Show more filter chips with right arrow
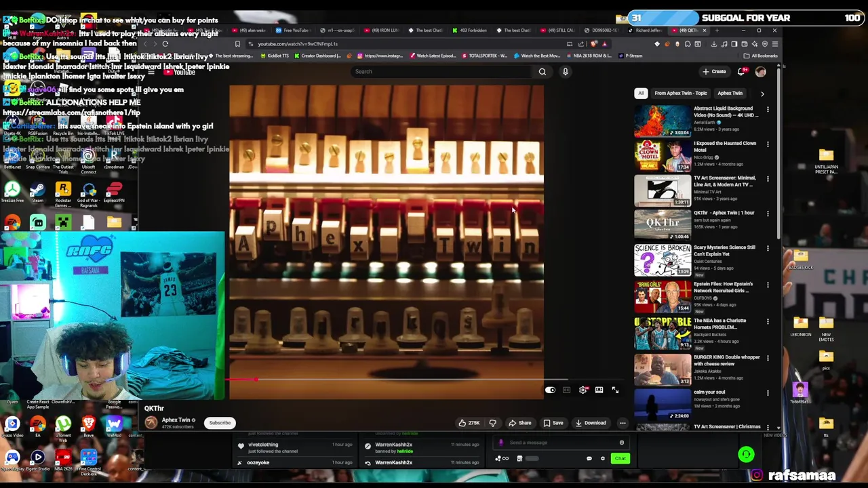Screen dimensions: 868x488 (x=762, y=94)
